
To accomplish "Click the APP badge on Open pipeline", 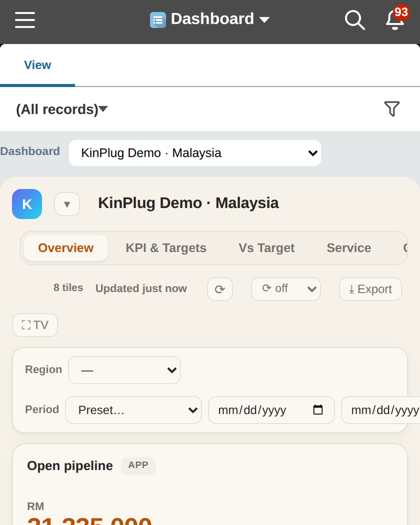I will point(138,466).
